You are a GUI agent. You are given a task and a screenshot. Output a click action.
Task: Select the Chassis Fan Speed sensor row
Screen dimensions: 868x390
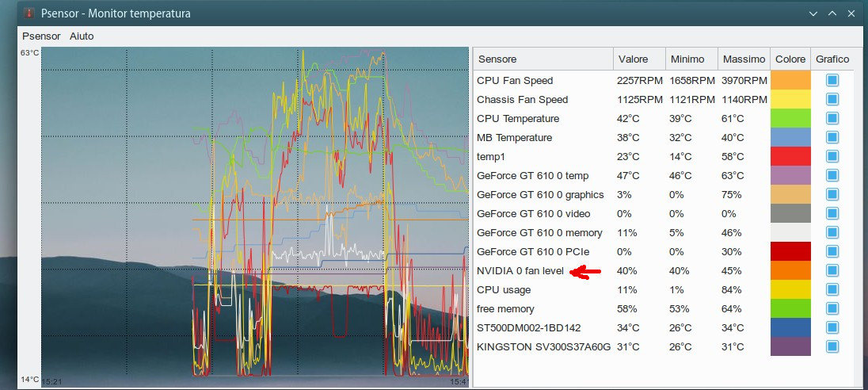click(x=664, y=99)
